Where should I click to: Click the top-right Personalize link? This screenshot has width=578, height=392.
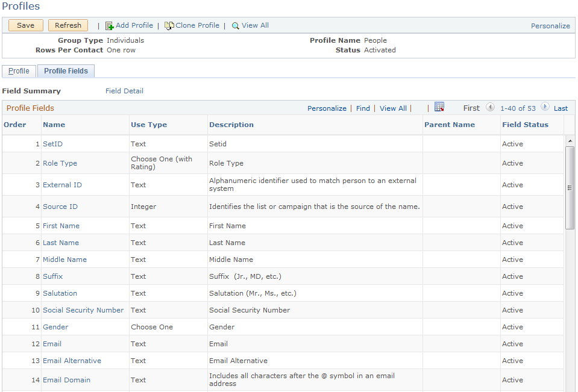tap(550, 26)
